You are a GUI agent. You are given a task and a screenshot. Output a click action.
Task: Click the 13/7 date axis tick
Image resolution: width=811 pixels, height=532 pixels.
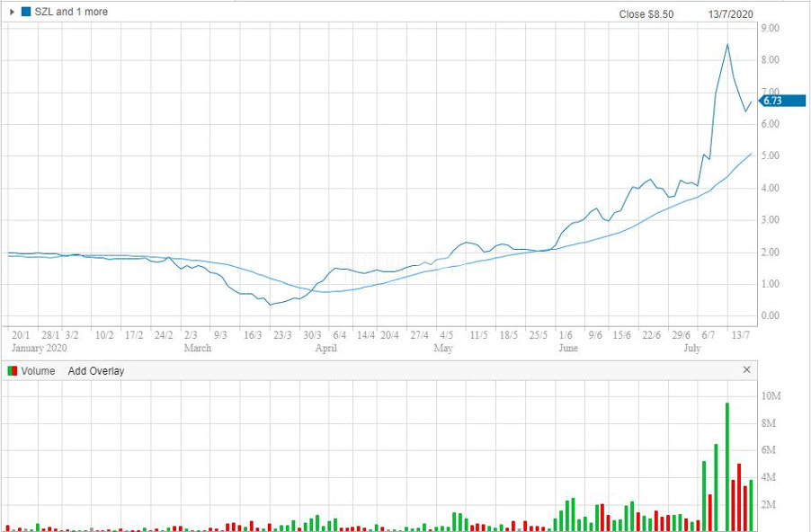click(x=743, y=335)
